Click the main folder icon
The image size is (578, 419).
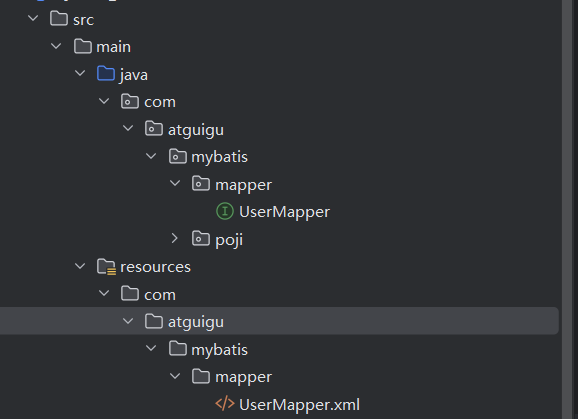(83, 46)
